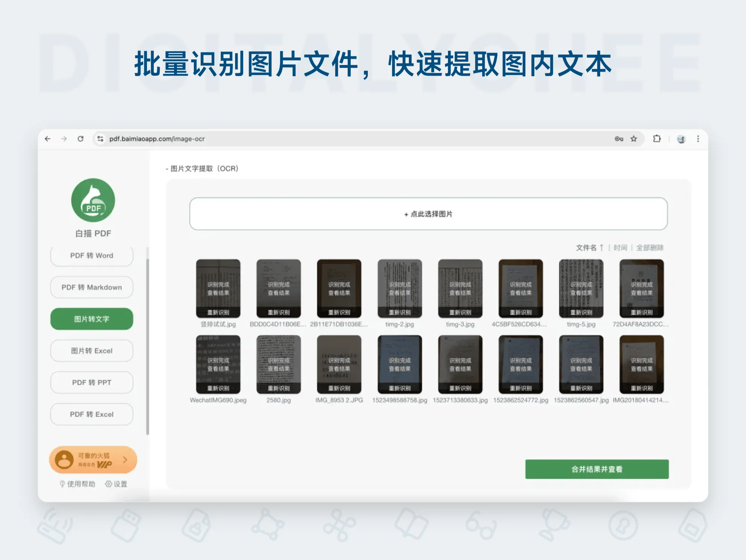Open the browser extensions puzzle icon
The image size is (746, 560).
coord(656,138)
